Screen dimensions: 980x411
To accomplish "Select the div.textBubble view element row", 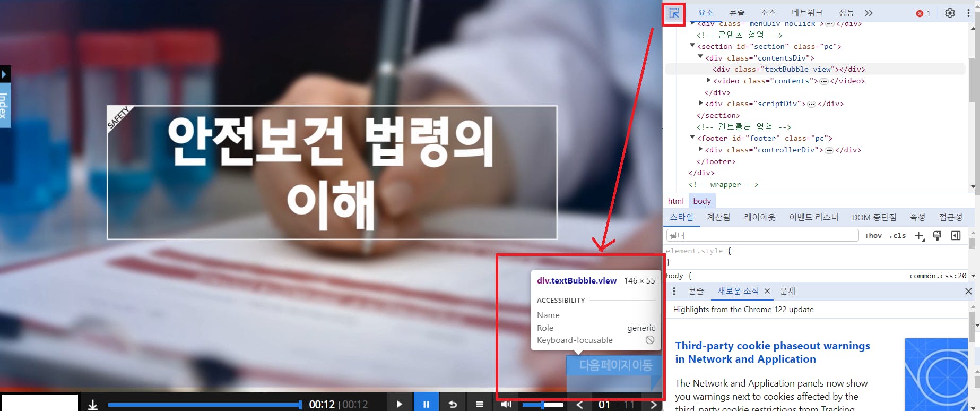I will [x=815, y=69].
